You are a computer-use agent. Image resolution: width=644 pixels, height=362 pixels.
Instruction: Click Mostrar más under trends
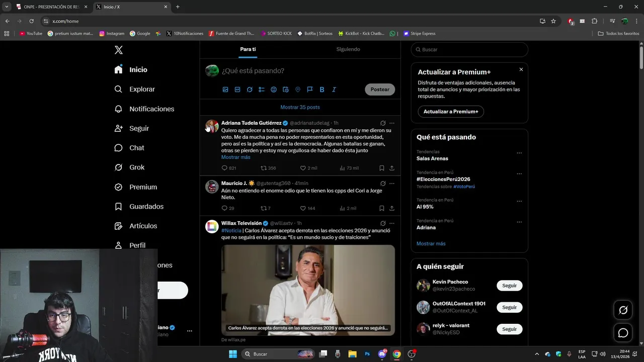pos(431,243)
